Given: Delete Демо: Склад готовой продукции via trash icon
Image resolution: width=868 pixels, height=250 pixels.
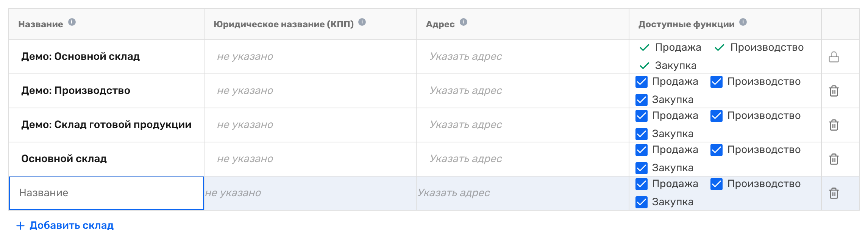Looking at the screenshot, I should pos(834,125).
